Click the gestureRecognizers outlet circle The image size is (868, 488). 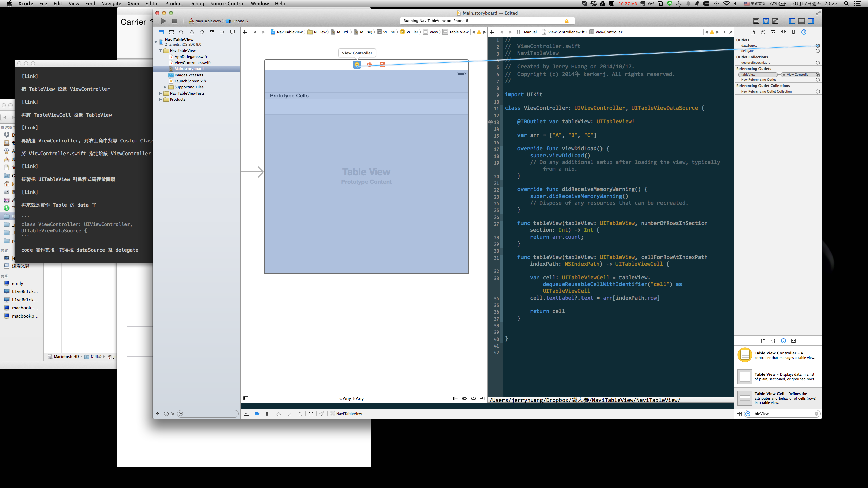(x=817, y=63)
